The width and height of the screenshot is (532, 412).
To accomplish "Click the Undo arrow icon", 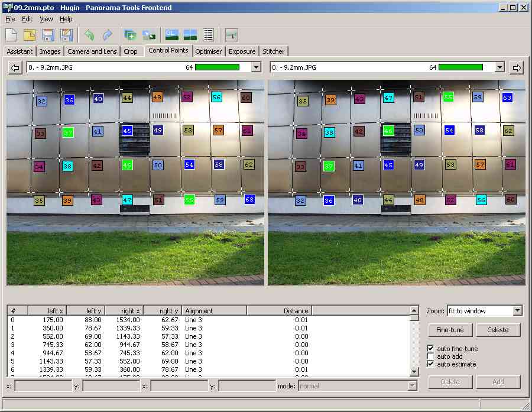I will 89,35.
